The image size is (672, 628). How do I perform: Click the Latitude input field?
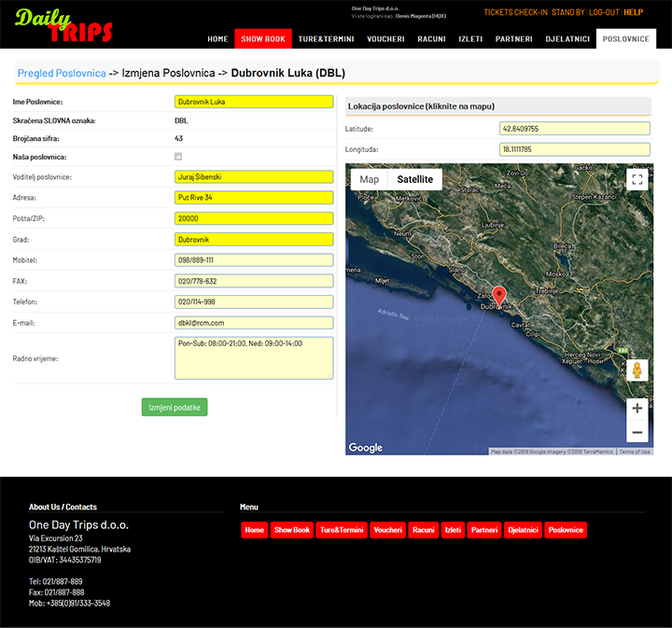pyautogui.click(x=574, y=129)
